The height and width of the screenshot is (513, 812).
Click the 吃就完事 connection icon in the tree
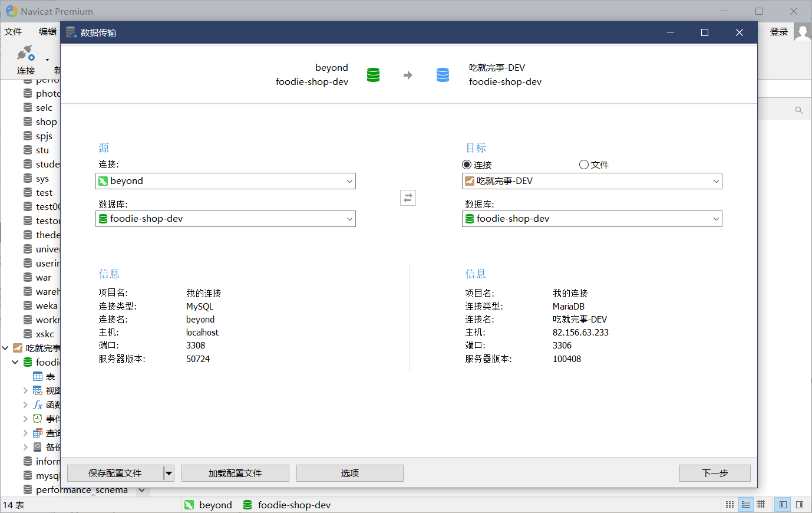pos(18,348)
